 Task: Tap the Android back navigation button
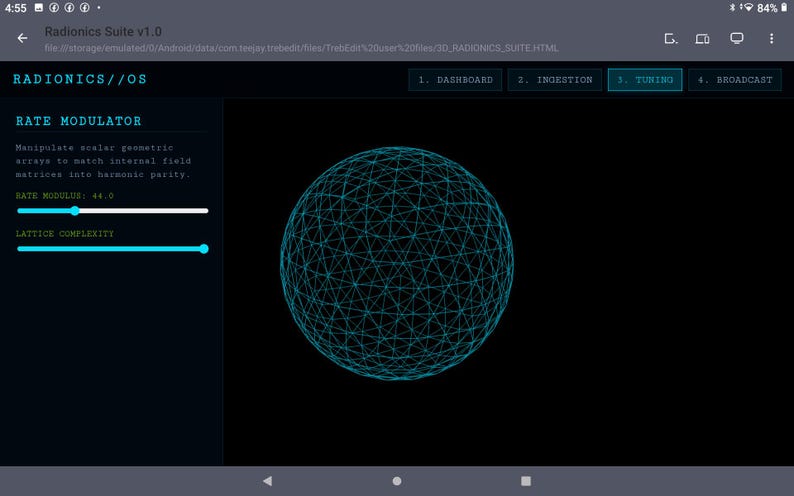tap(268, 481)
